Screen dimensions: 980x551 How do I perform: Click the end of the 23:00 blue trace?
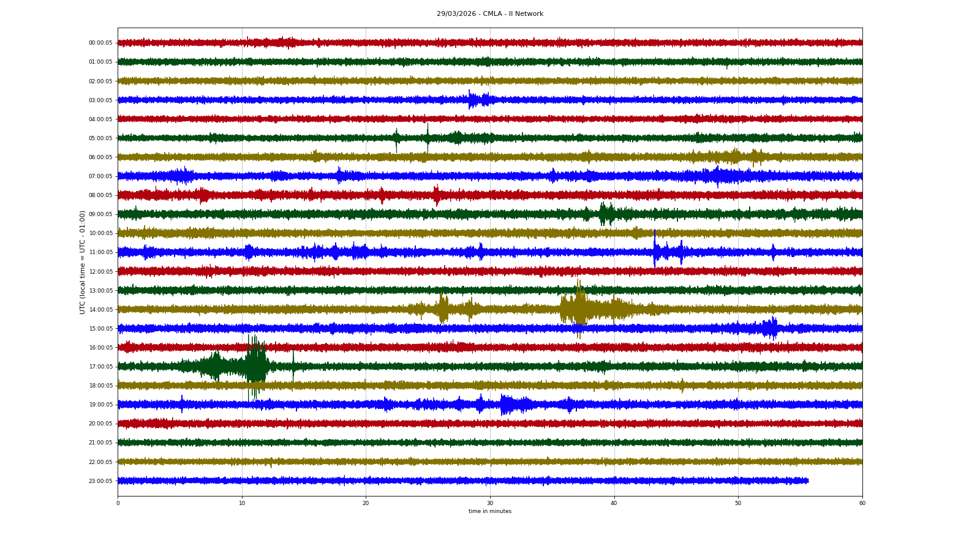[807, 481]
